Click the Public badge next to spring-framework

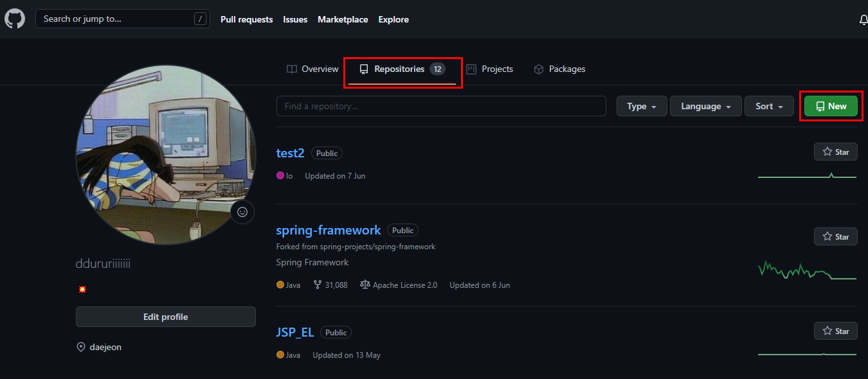pos(403,230)
